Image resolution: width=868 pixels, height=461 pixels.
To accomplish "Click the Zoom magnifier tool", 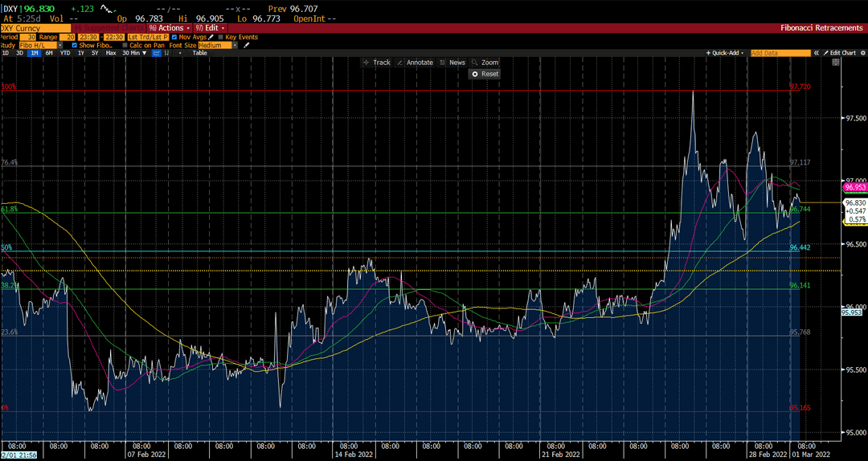I will [x=485, y=63].
